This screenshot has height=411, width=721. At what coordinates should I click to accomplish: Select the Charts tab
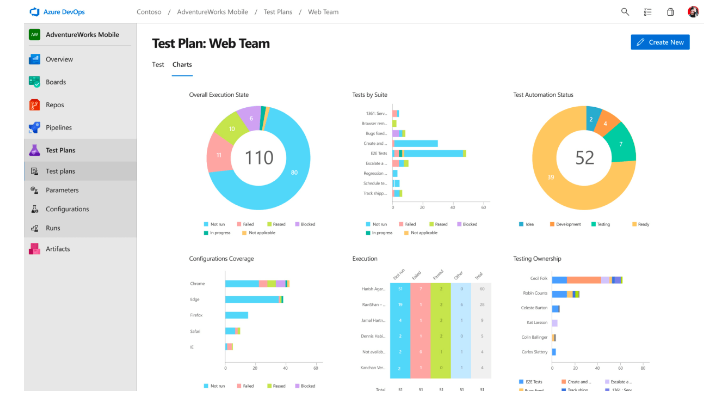click(x=182, y=64)
